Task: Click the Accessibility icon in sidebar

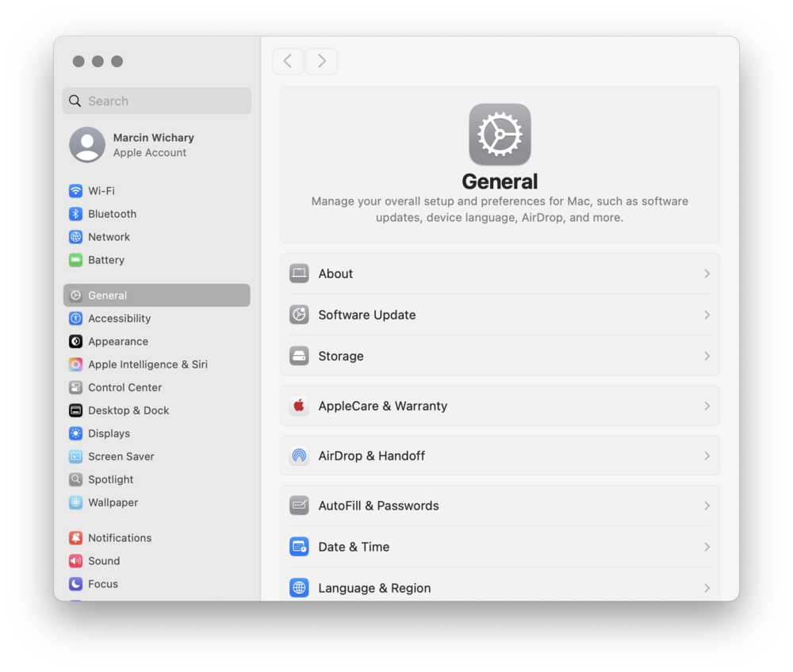Action: pos(75,319)
